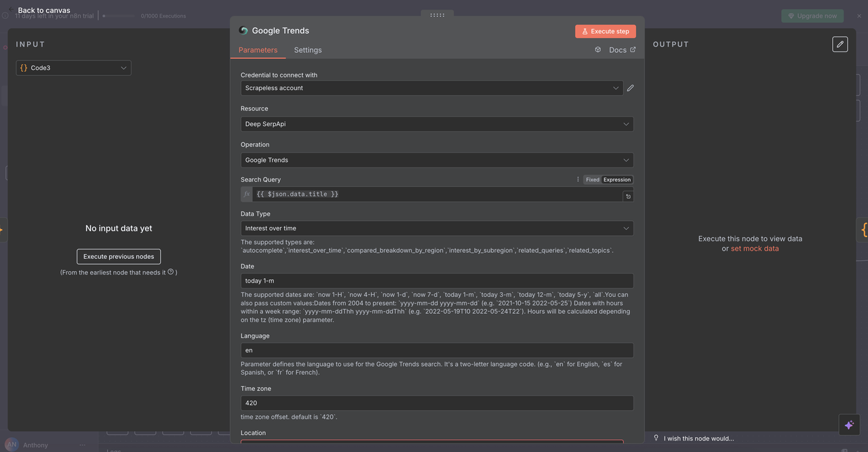Run the Execute step button
The image size is (868, 452).
(606, 31)
